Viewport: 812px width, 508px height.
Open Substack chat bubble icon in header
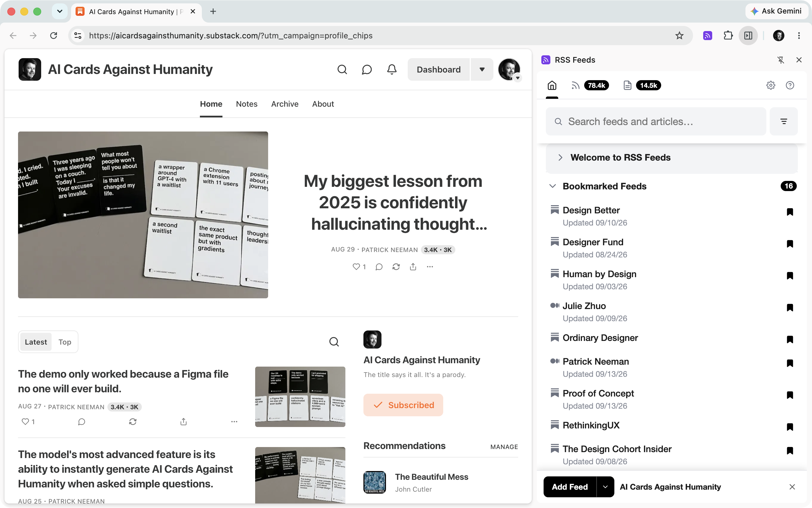(367, 69)
